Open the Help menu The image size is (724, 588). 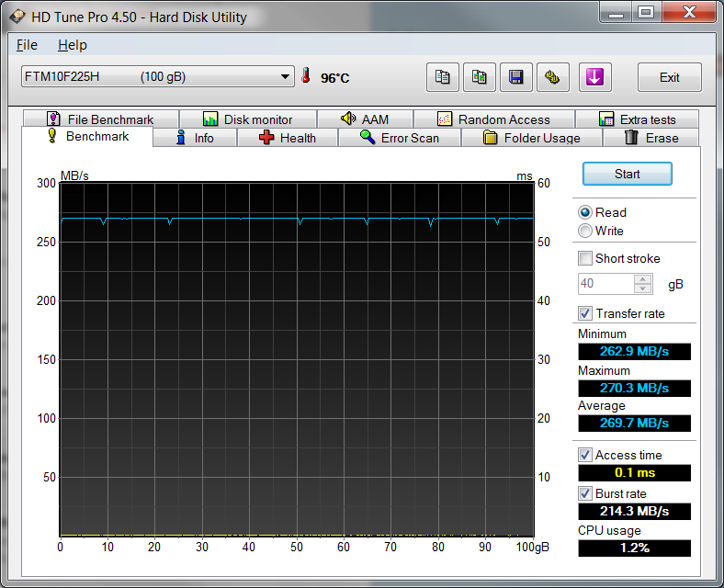(x=72, y=45)
